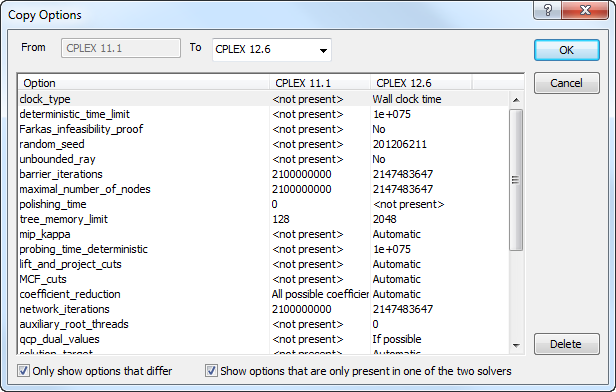
Task: Click the OK button
Action: point(566,50)
